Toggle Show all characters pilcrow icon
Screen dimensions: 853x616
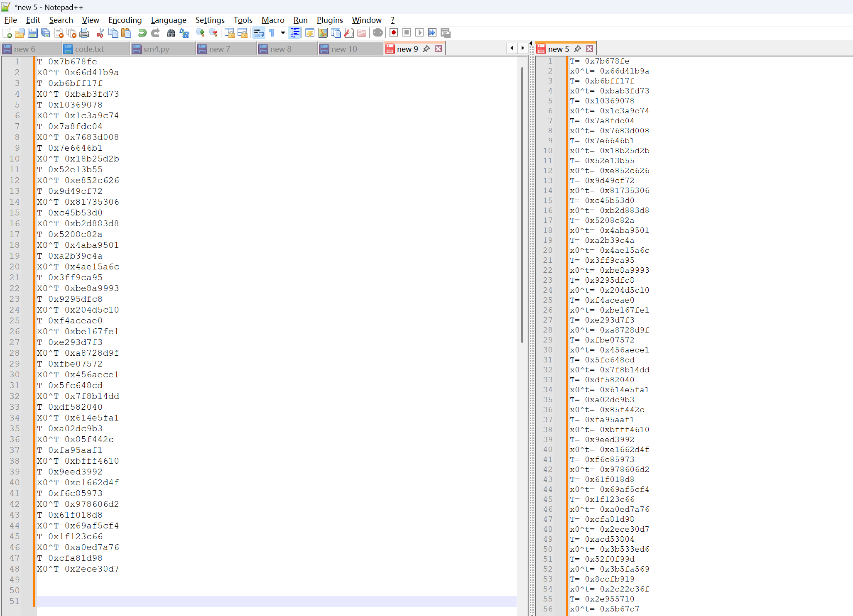click(272, 33)
